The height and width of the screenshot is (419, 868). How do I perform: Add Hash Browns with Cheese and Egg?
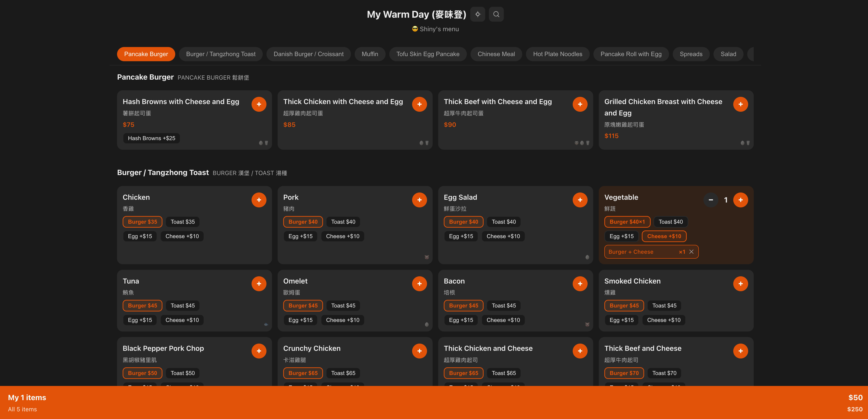pos(259,104)
